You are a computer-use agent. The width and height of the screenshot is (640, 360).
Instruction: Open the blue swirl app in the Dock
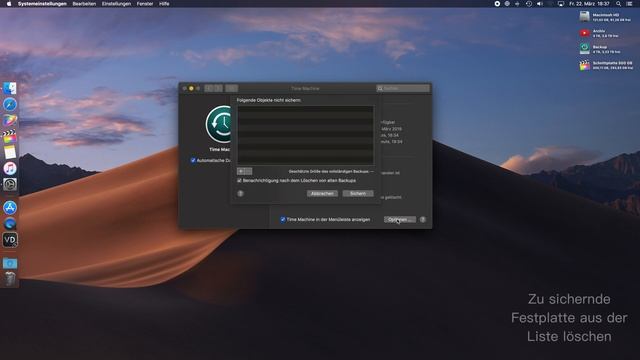10,223
